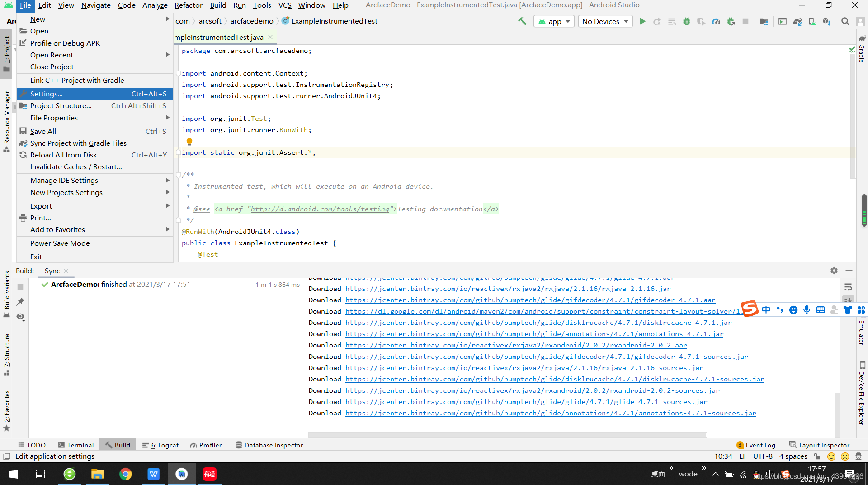Image resolution: width=868 pixels, height=485 pixels.
Task: Open the Event Log panel
Action: point(756,445)
